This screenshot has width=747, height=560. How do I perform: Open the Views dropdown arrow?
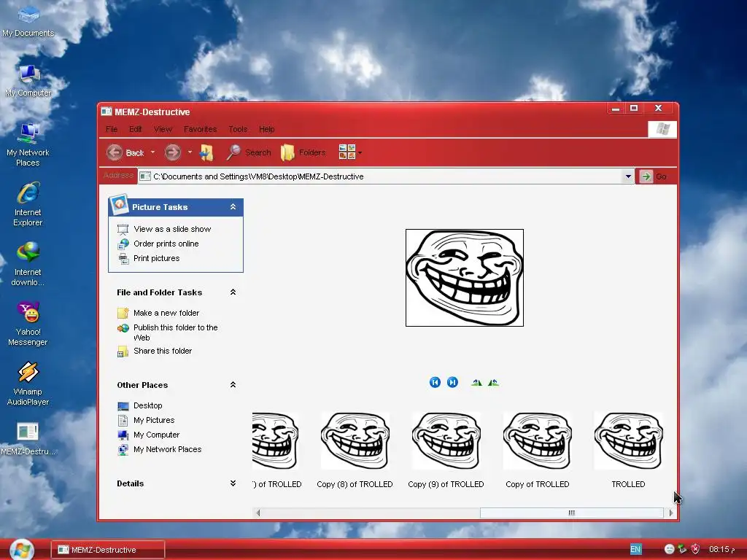pyautogui.click(x=360, y=153)
